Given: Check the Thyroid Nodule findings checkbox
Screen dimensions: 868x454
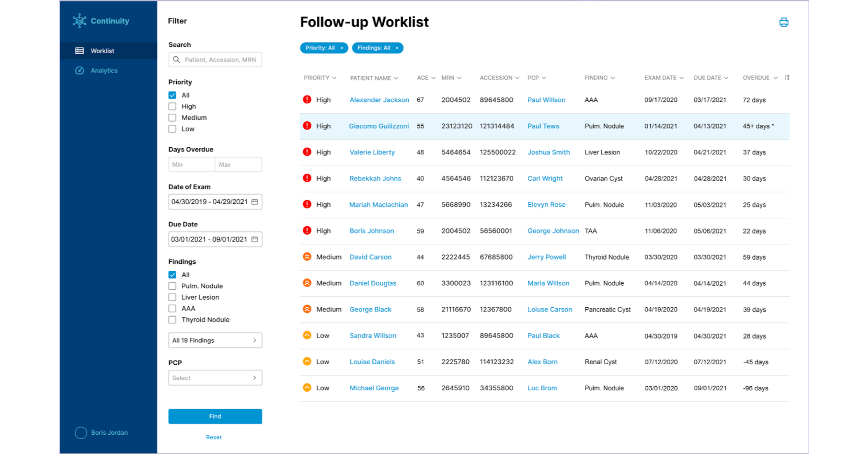Looking at the screenshot, I should (172, 320).
